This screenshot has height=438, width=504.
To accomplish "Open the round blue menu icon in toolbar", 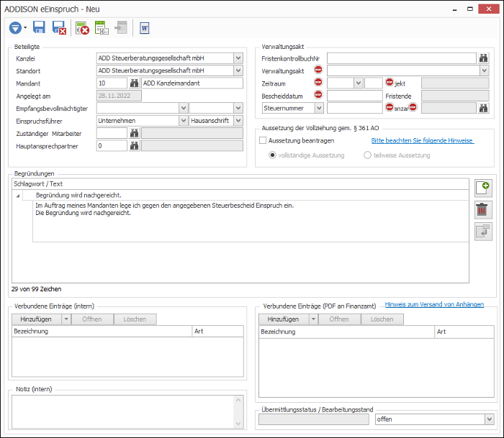I will point(15,28).
